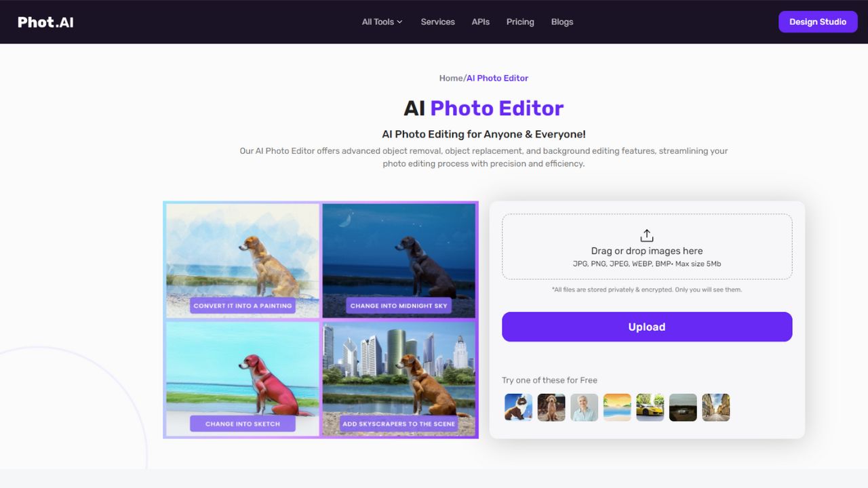Click the Change Into Sketch label
868x488 pixels.
tap(243, 424)
